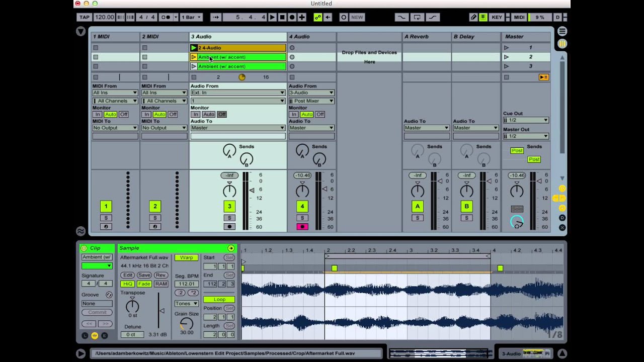Enable the MIDI map mode
This screenshot has width=644, height=362.
click(x=519, y=17)
